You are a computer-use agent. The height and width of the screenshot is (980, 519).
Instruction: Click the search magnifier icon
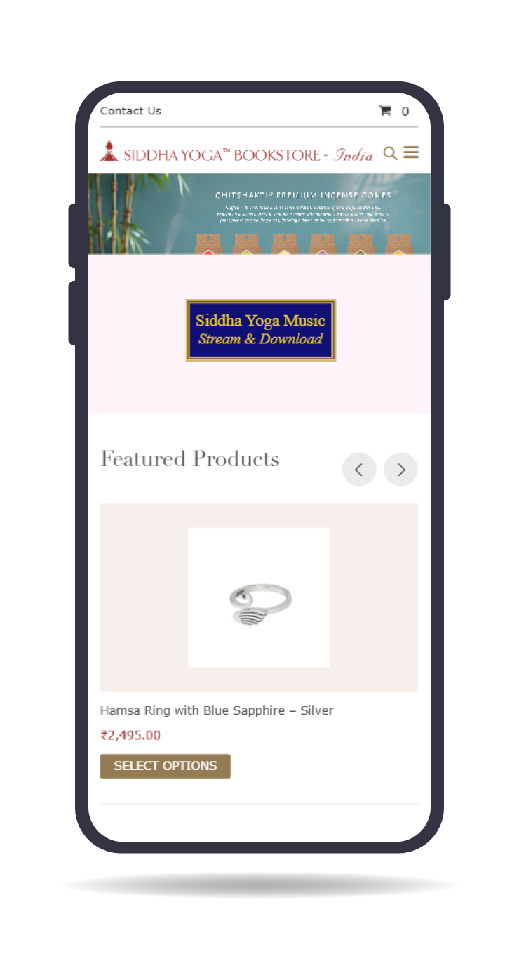pyautogui.click(x=391, y=153)
